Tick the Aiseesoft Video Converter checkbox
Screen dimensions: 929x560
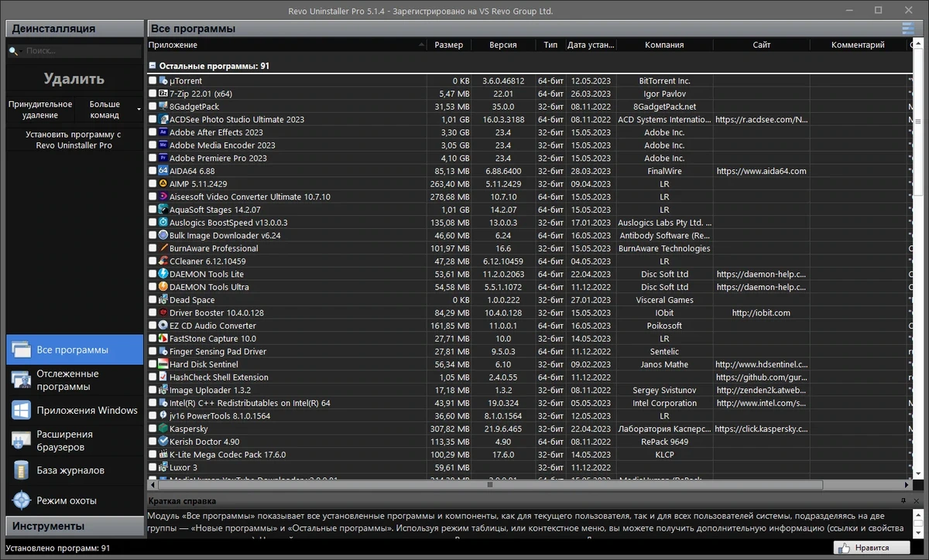tap(153, 196)
